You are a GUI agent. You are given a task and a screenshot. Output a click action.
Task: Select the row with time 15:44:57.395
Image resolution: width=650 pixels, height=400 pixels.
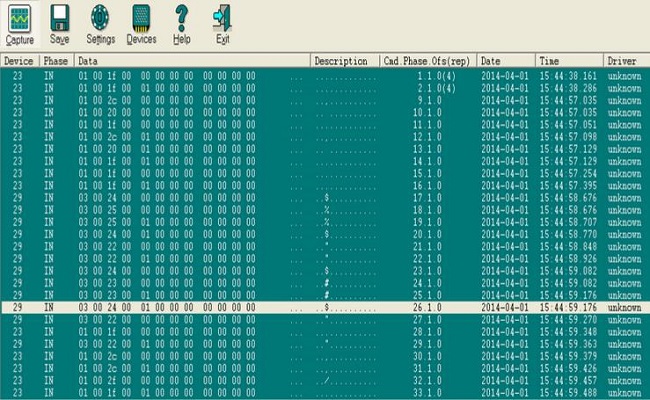pos(325,186)
